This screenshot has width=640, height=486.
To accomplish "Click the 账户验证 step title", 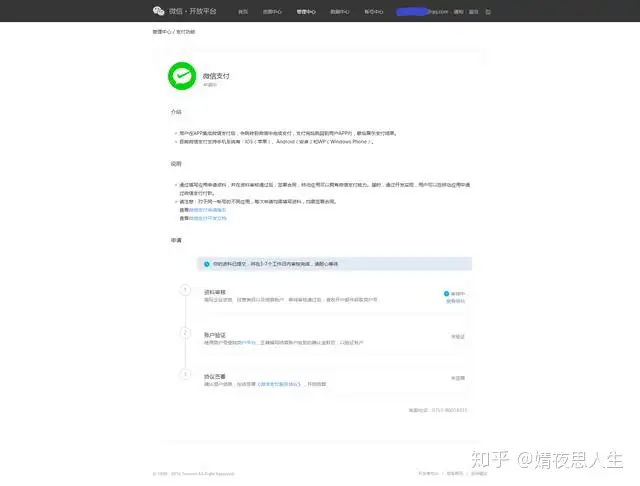I will [215, 335].
